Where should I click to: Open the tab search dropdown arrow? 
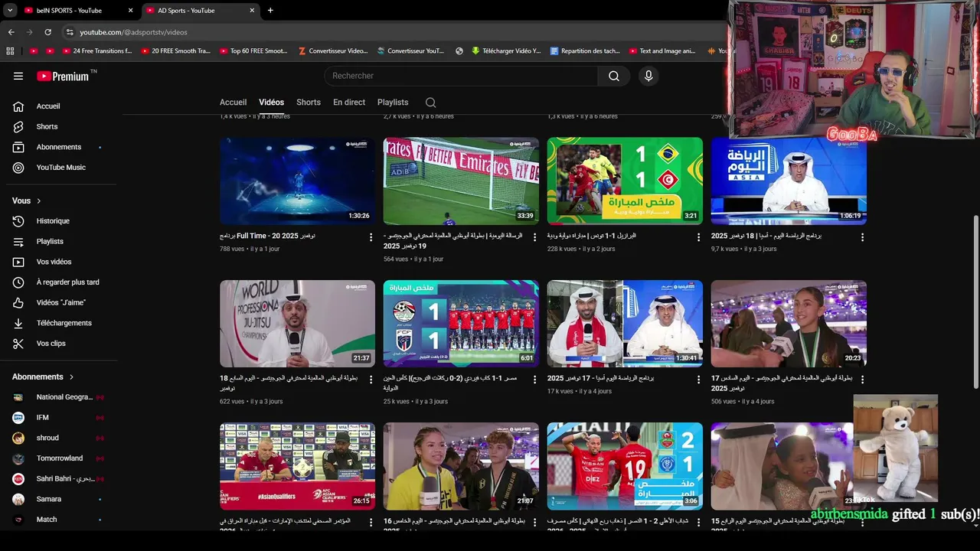tap(10, 11)
